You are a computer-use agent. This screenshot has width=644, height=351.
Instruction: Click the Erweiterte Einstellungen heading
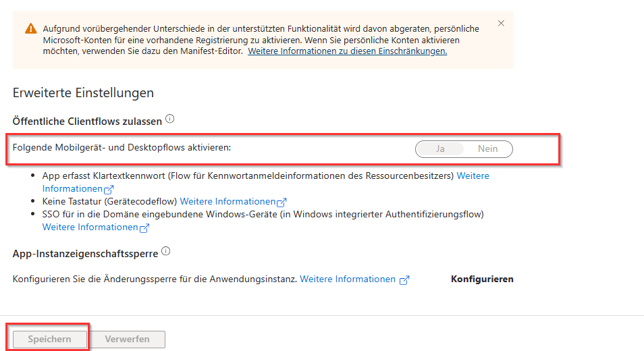(x=84, y=92)
